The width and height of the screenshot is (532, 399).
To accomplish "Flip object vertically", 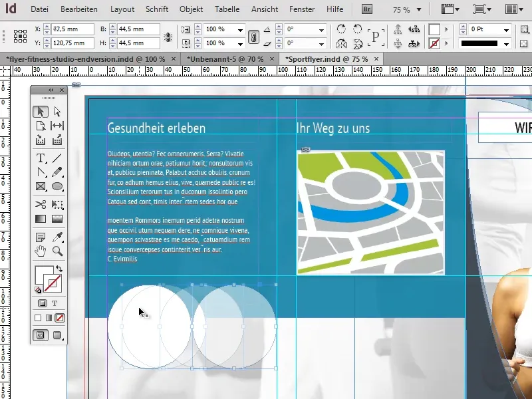I will coord(357,43).
